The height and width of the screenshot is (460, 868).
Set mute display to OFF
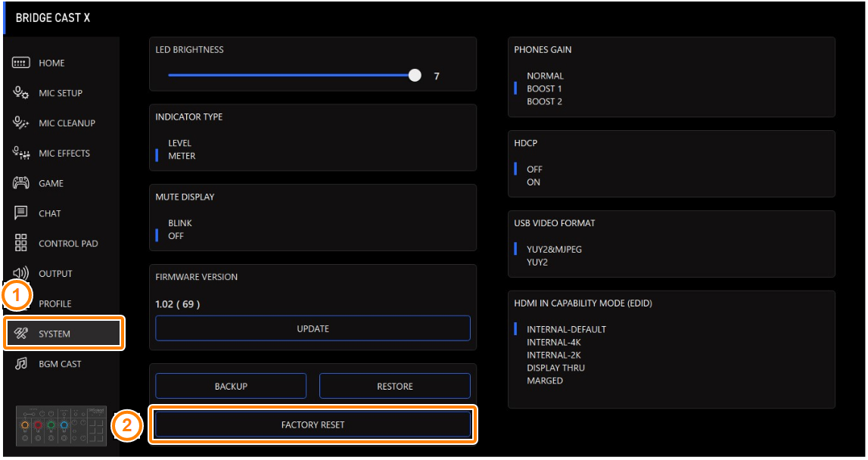pos(176,236)
